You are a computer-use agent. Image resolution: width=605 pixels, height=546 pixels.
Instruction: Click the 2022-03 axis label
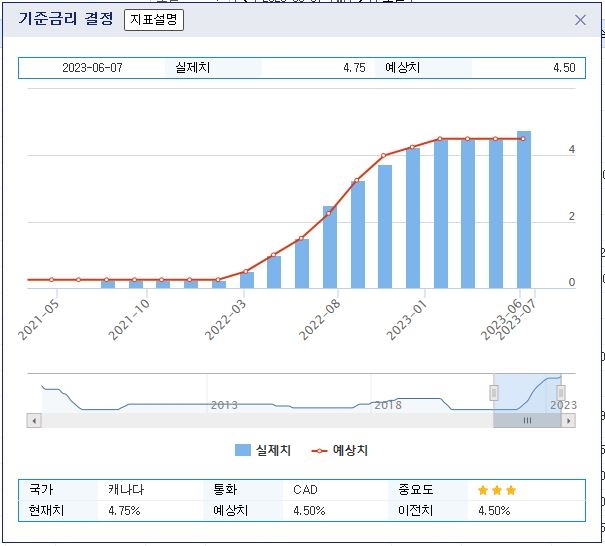pyautogui.click(x=225, y=320)
